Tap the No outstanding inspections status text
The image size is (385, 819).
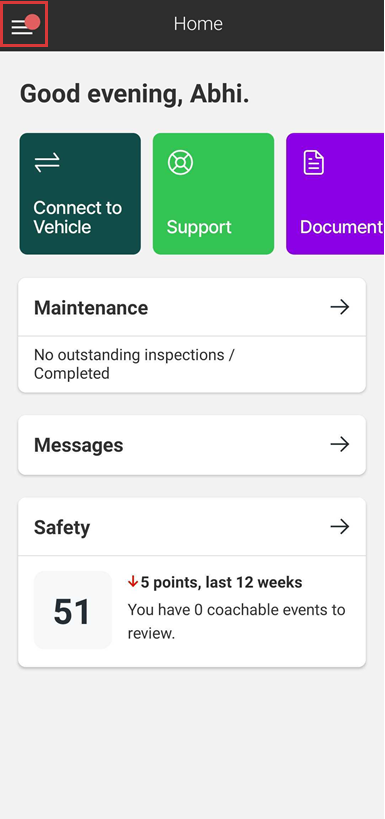tap(134, 364)
